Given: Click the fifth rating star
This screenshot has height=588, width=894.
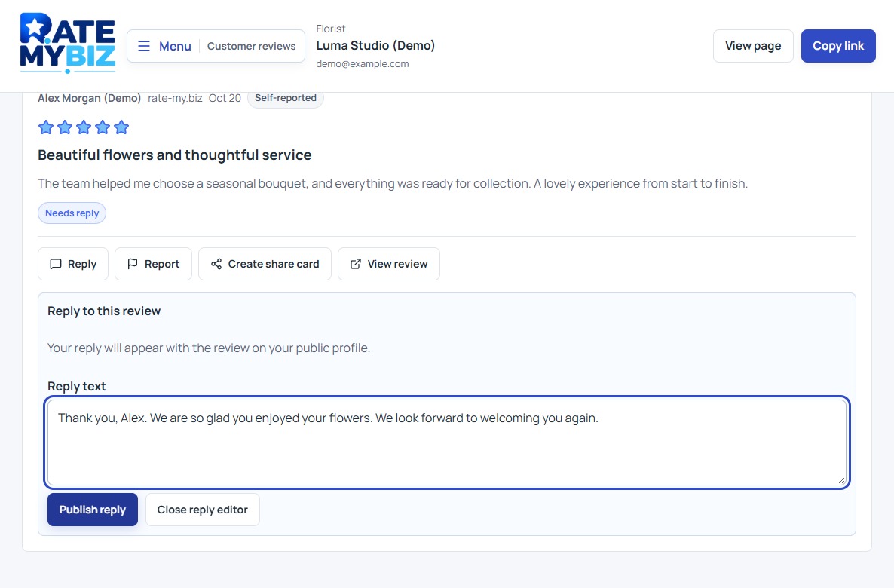Looking at the screenshot, I should pyautogui.click(x=121, y=127).
